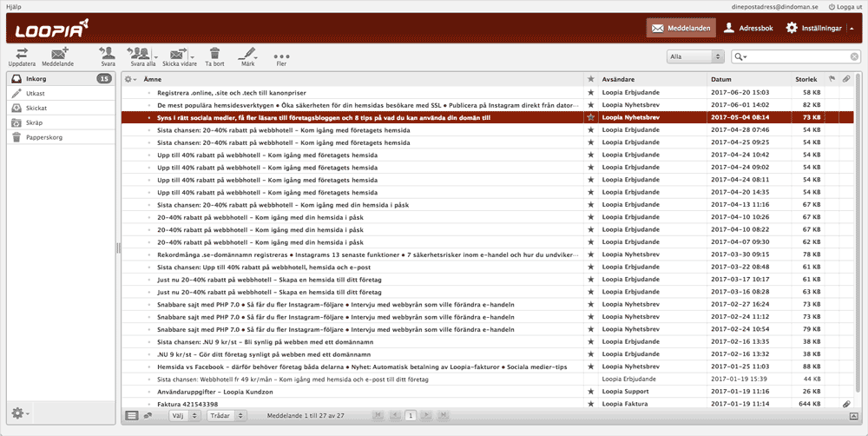Open Hemsida vs Facebook newsletter message
This screenshot has height=436, width=868.
[362, 367]
